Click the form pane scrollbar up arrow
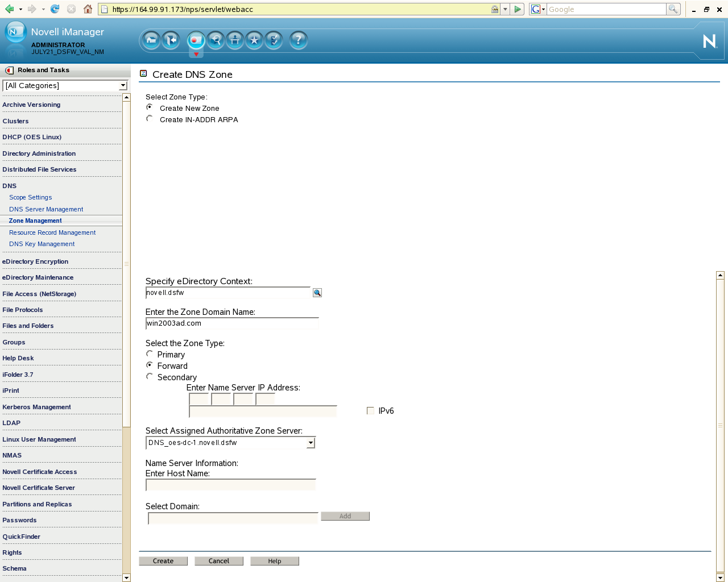The image size is (728, 582). coord(720,275)
